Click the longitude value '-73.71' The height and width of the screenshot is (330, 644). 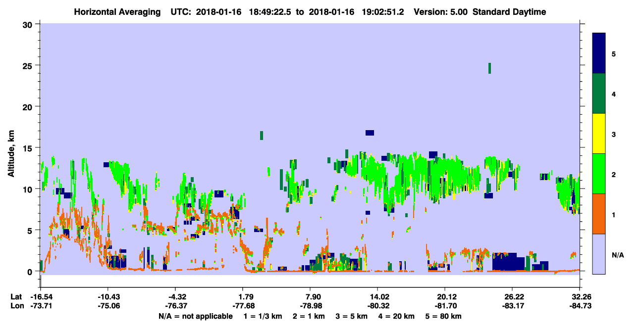pos(41,306)
